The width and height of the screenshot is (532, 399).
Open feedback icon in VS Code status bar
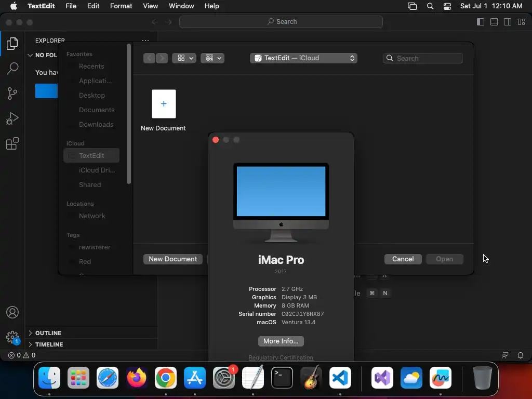point(505,355)
